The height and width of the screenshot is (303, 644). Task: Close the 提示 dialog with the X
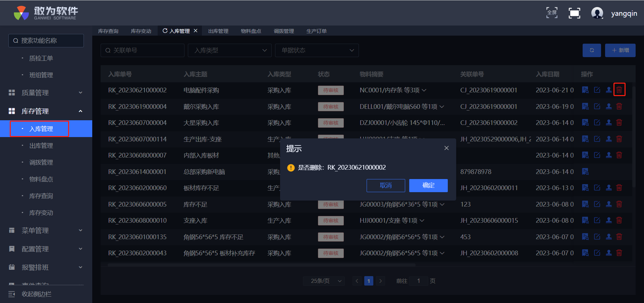click(x=446, y=148)
